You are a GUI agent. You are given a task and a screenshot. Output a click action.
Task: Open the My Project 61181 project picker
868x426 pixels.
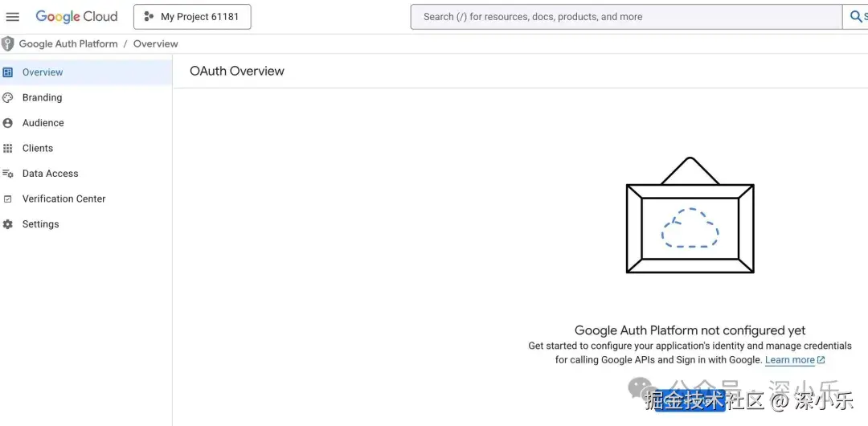(192, 17)
